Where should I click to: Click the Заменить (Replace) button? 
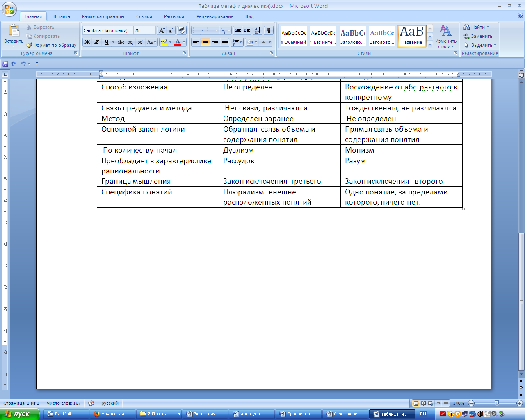click(478, 36)
